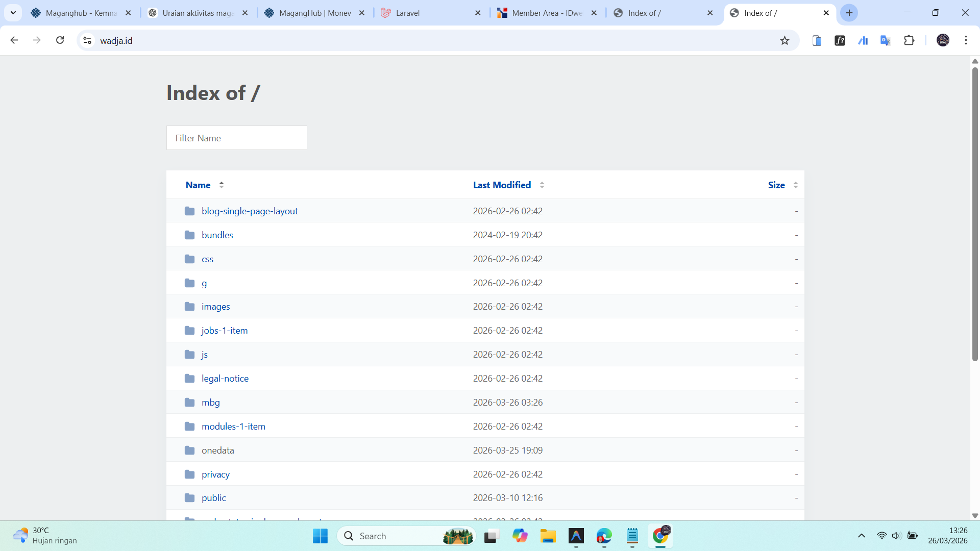Open File Explorer from the taskbar
Viewport: 980px width, 551px height.
[548, 536]
